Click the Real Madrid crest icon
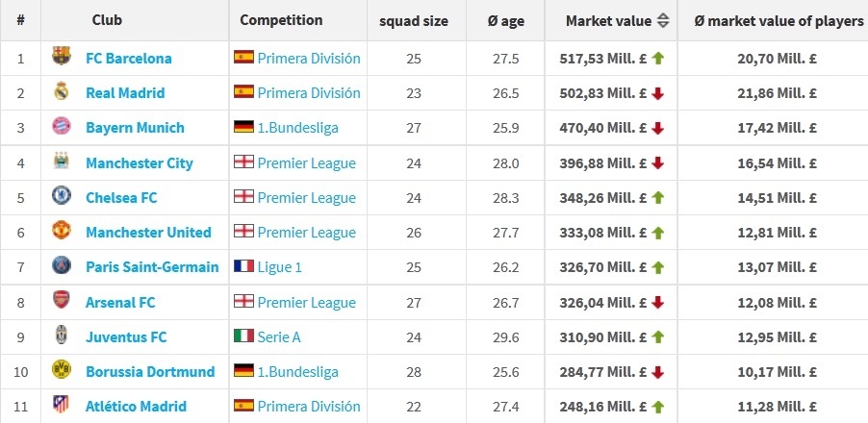Image resolution: width=868 pixels, height=423 pixels. [62, 92]
